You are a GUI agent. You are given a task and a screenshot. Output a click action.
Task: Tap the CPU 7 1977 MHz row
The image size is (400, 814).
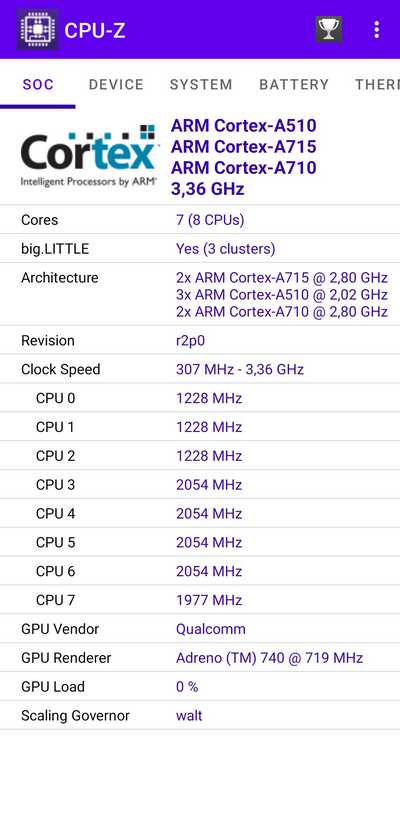pos(200,600)
